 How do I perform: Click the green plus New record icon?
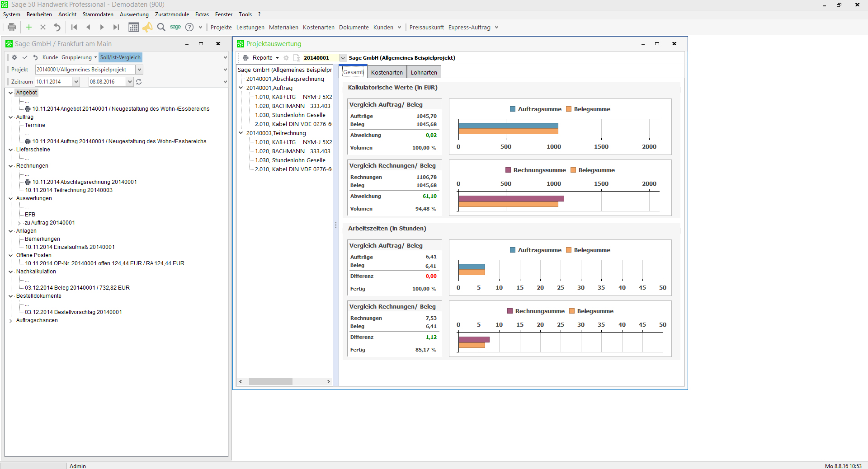point(29,27)
